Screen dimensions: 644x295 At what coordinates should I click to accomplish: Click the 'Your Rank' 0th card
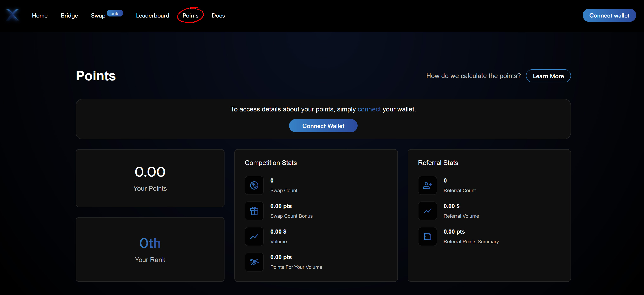click(150, 249)
